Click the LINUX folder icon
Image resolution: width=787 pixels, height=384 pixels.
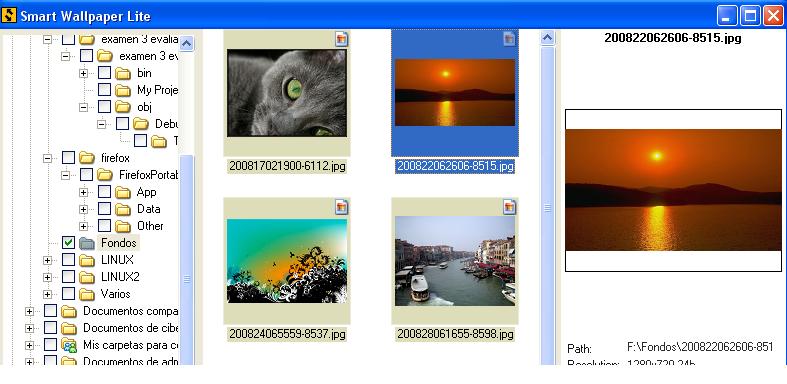(87, 261)
